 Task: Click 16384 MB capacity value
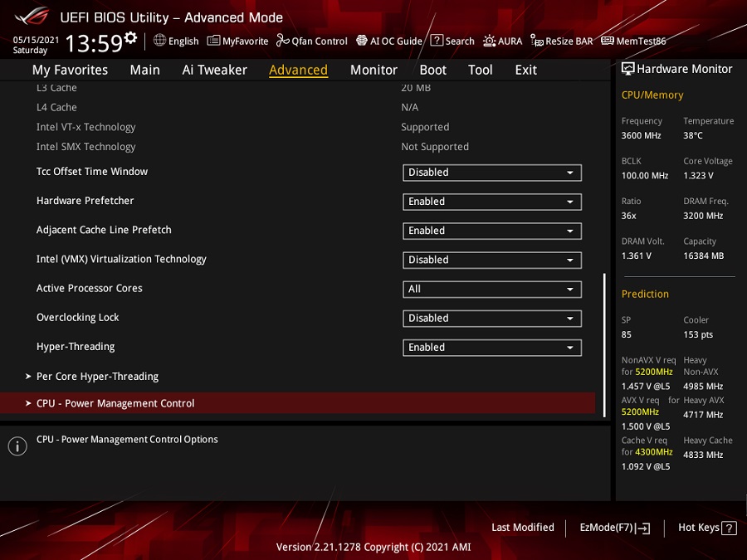(703, 256)
